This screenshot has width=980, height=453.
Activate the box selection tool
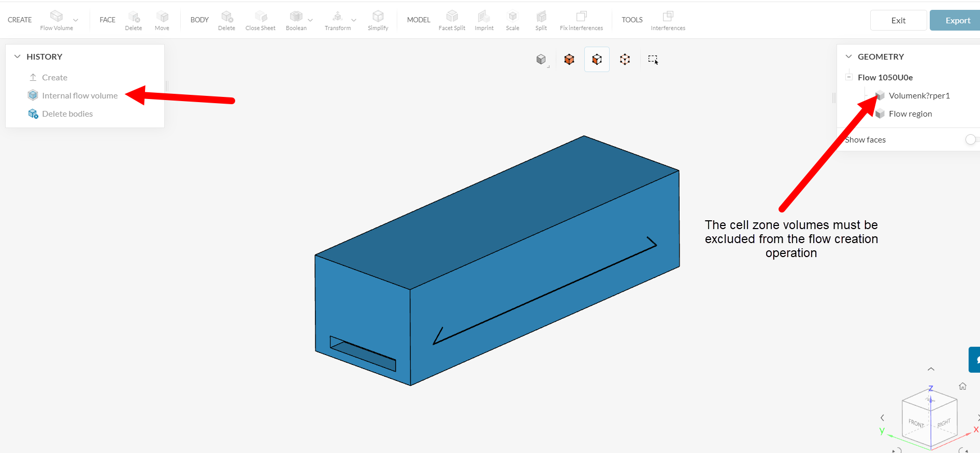(653, 60)
